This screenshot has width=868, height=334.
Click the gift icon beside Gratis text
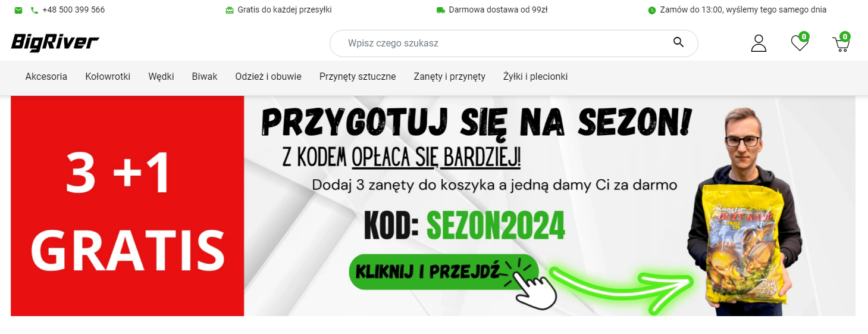(230, 10)
